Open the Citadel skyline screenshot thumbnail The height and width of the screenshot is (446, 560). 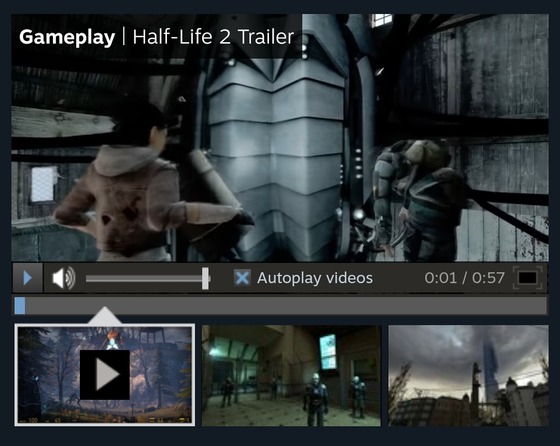click(x=468, y=375)
